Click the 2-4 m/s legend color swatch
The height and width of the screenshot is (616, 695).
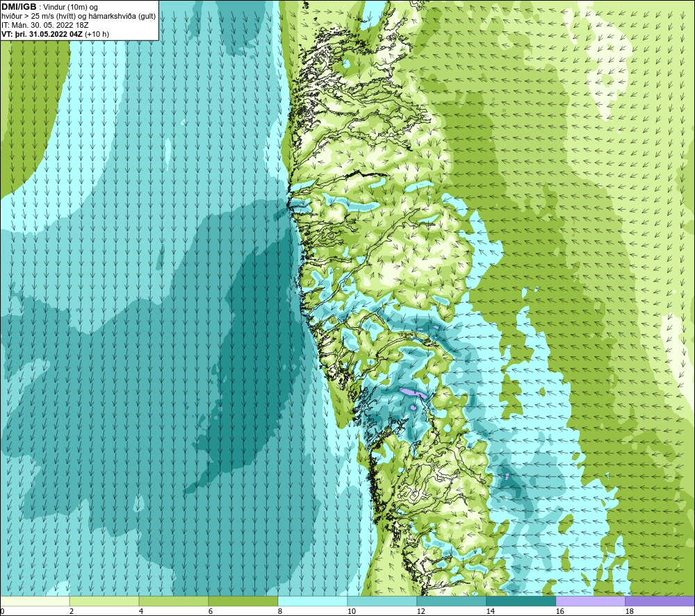tap(104, 601)
